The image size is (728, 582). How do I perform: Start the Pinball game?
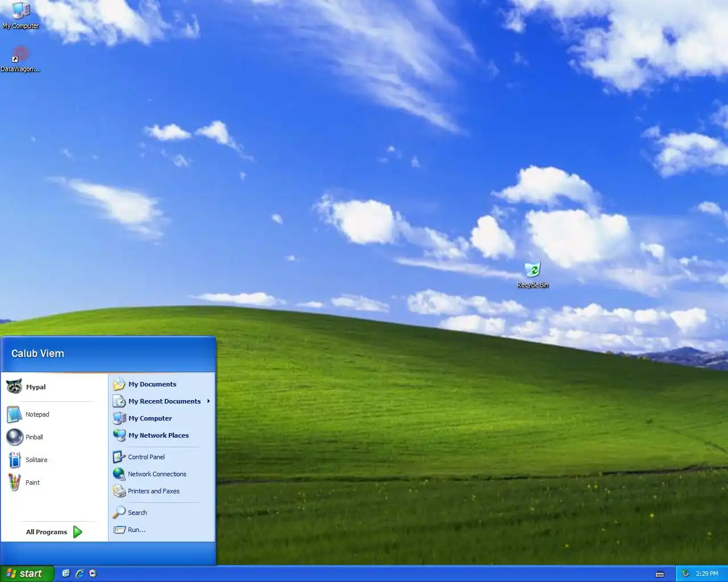click(55, 437)
